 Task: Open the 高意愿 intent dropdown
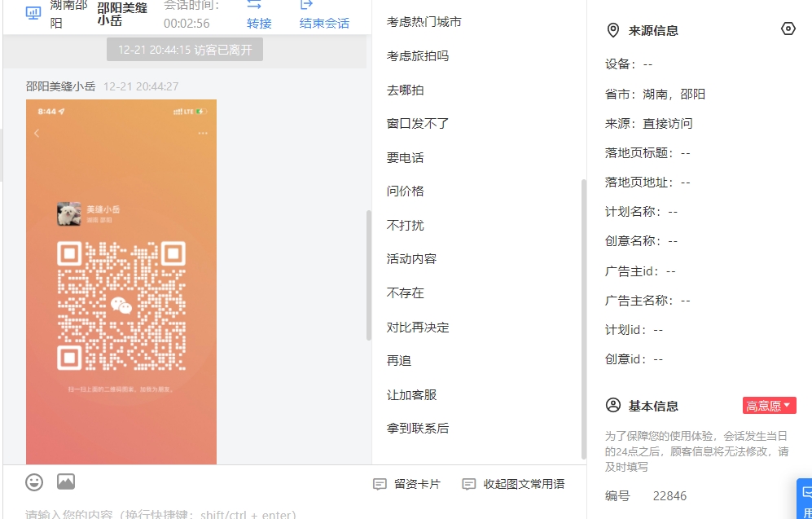(x=769, y=406)
